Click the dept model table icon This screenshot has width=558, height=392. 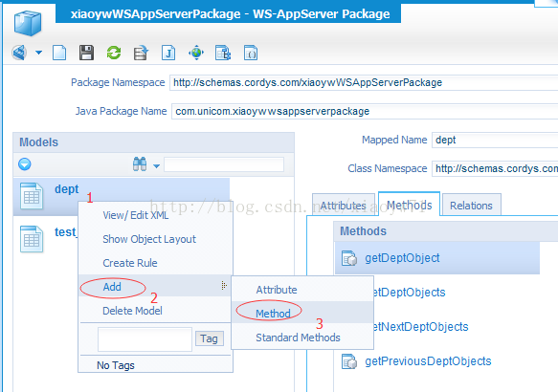click(x=32, y=196)
